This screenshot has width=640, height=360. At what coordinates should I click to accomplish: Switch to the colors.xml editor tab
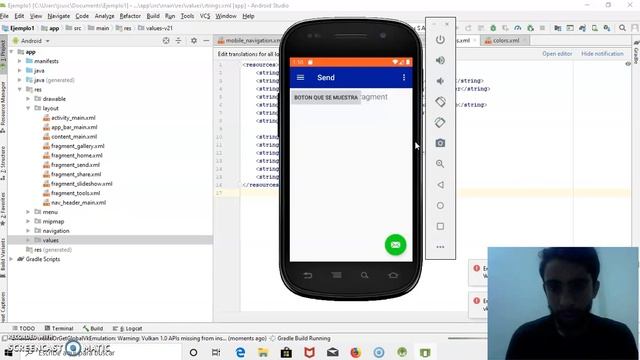(x=505, y=40)
